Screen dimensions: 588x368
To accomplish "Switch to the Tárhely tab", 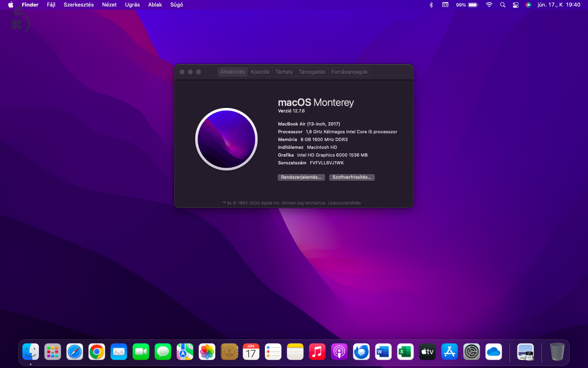I will pos(284,72).
